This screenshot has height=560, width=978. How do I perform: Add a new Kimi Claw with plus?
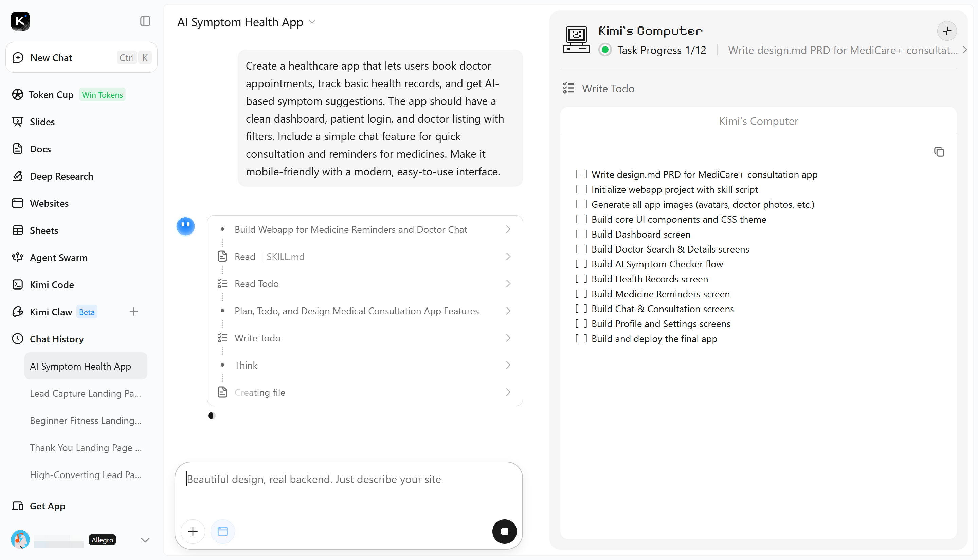[134, 312]
